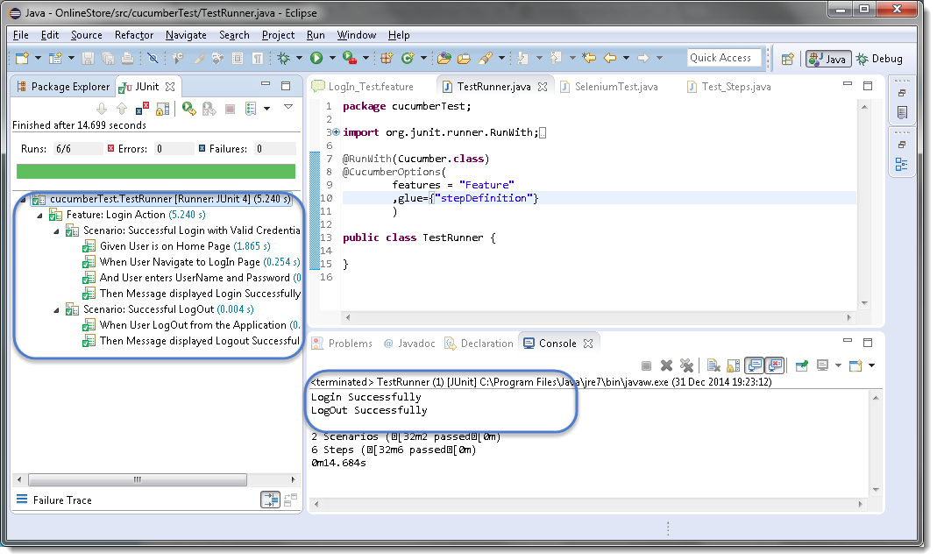Open the SeleniumTest.java editor tab
The height and width of the screenshot is (560, 937).
(x=609, y=87)
